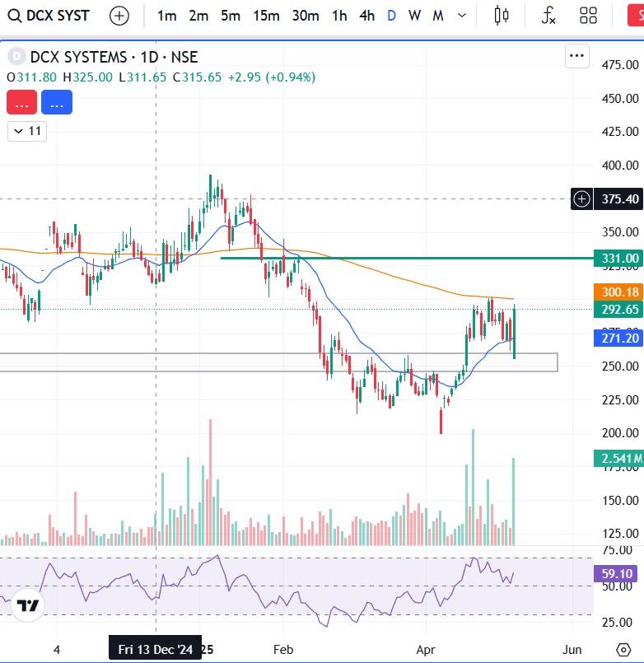
Task: Click the blue indicator label button
Action: [x=57, y=102]
